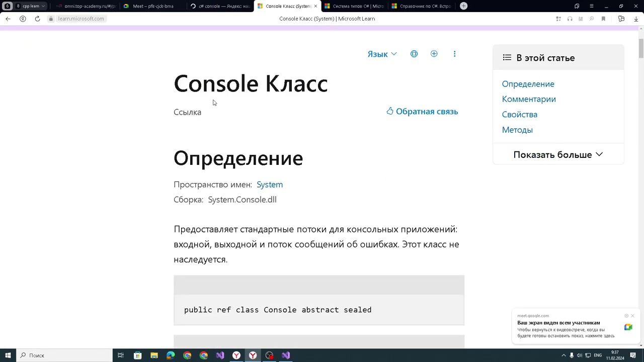Switch input language via ENG indicator
Viewport: 644px width, 362px height.
point(598,355)
